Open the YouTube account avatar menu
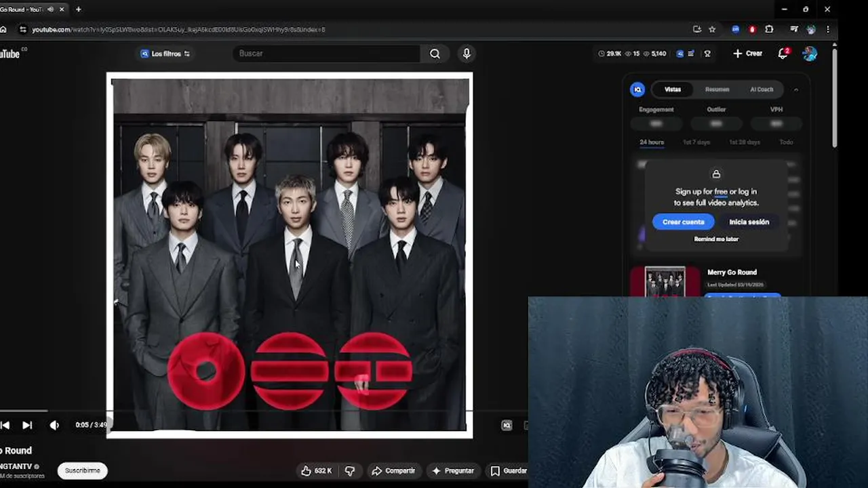868x488 pixels. pos(810,54)
